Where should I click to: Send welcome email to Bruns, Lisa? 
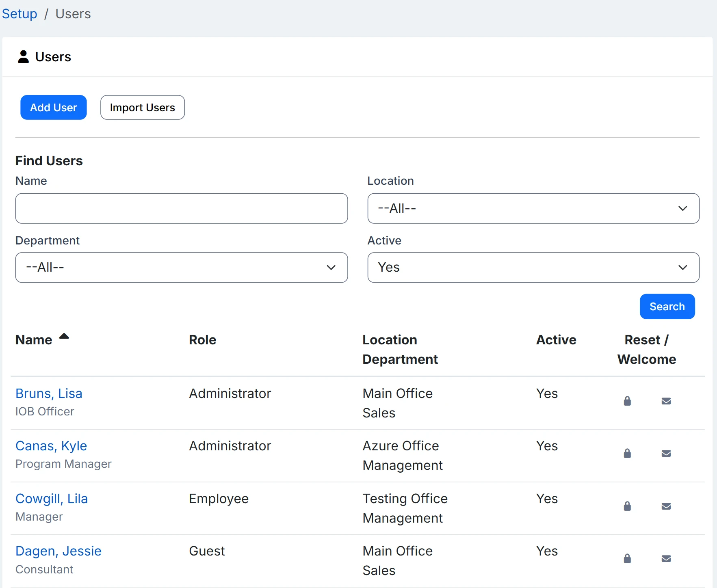[x=666, y=401]
